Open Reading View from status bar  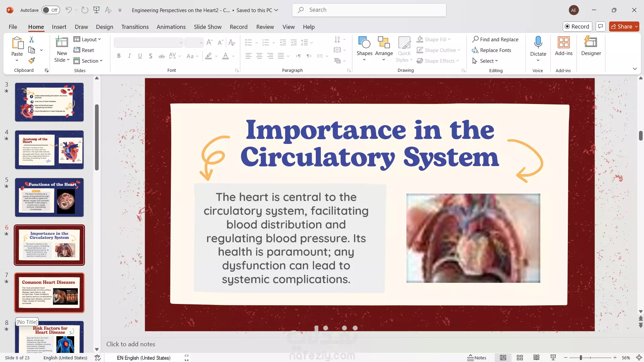pos(536,358)
